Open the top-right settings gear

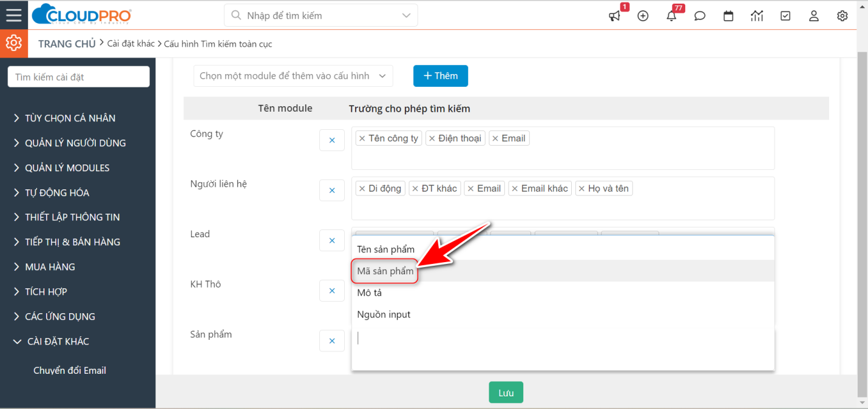(843, 16)
